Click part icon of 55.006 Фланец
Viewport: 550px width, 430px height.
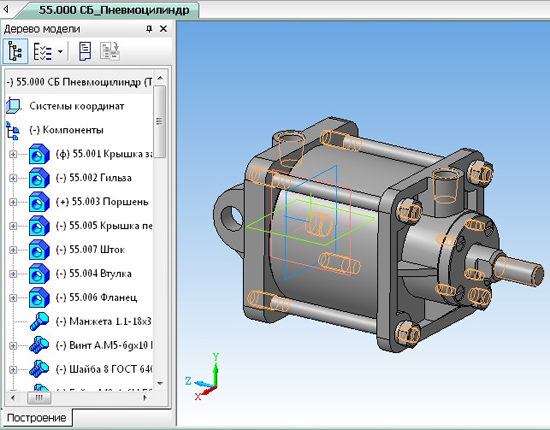[39, 298]
